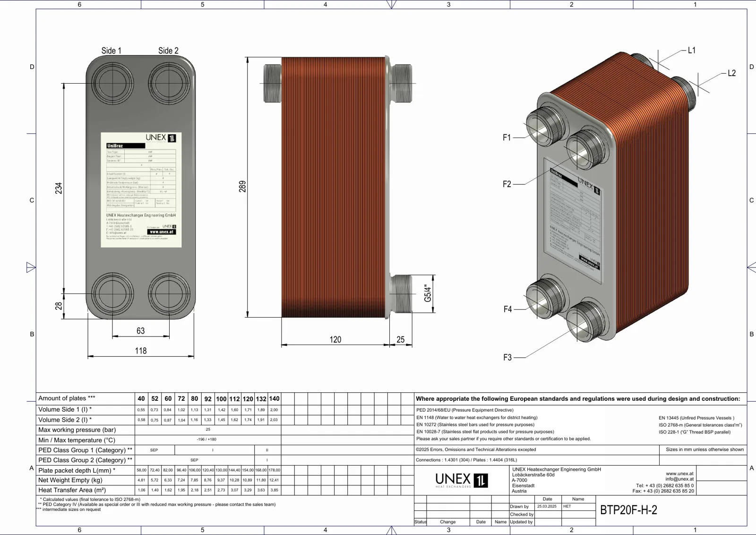
Task: Click the 'Volume Side 2 (l) *' row label
Action: [x=65, y=420]
